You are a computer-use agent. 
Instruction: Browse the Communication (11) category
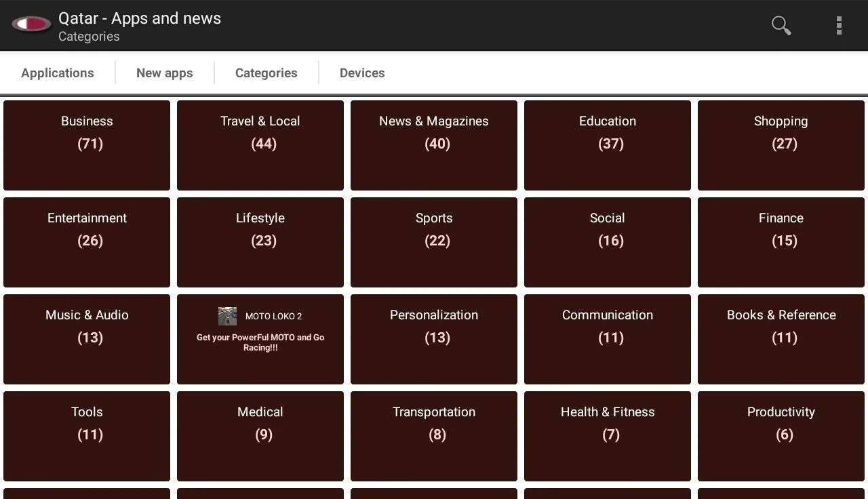click(608, 339)
